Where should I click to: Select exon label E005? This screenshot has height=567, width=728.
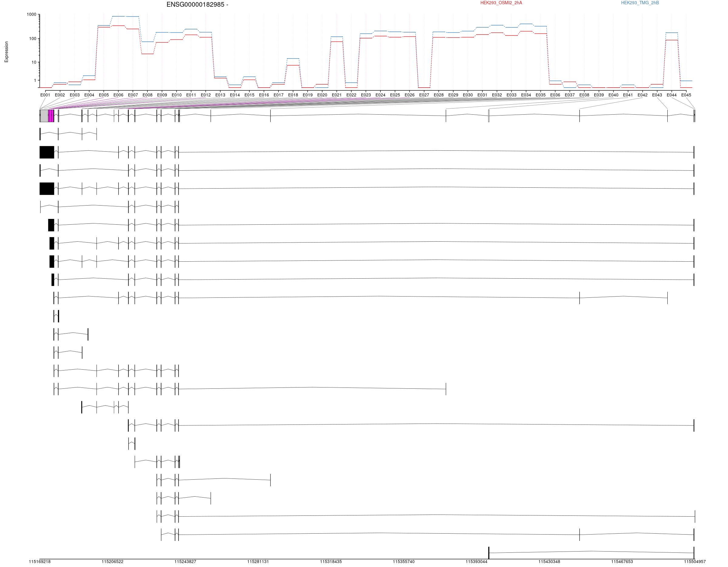104,95
